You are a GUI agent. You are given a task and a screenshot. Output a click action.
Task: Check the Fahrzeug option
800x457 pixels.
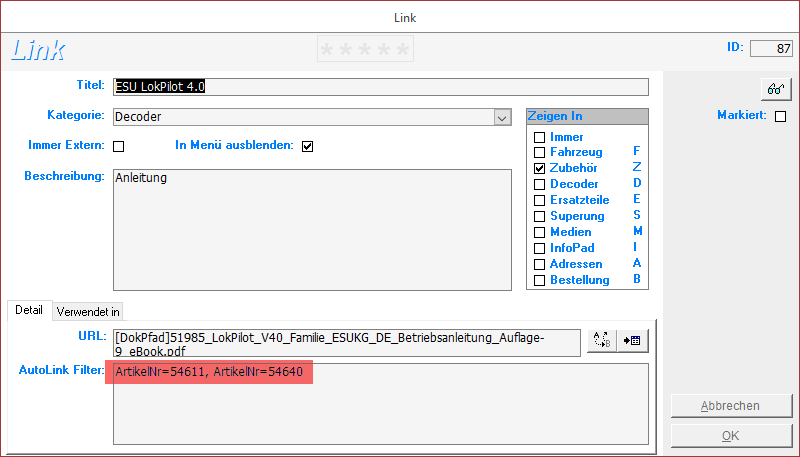pyautogui.click(x=539, y=153)
